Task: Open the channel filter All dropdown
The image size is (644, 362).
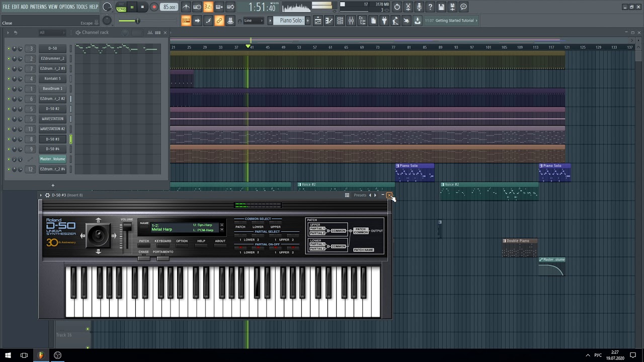Action: click(52, 33)
